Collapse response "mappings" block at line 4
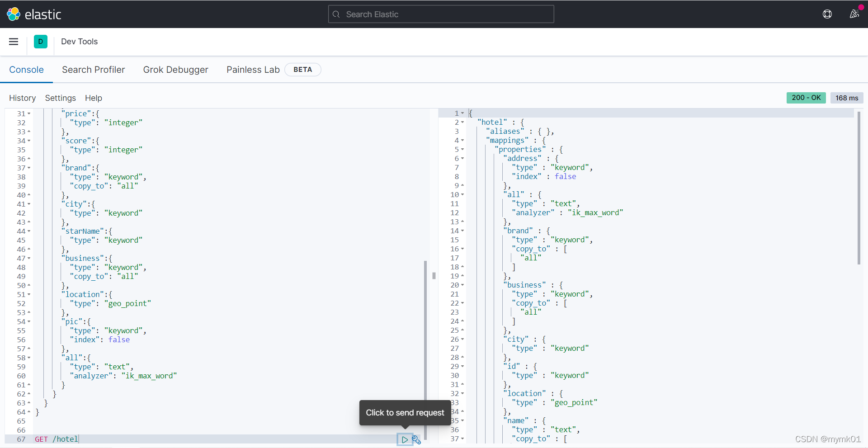 462,141
